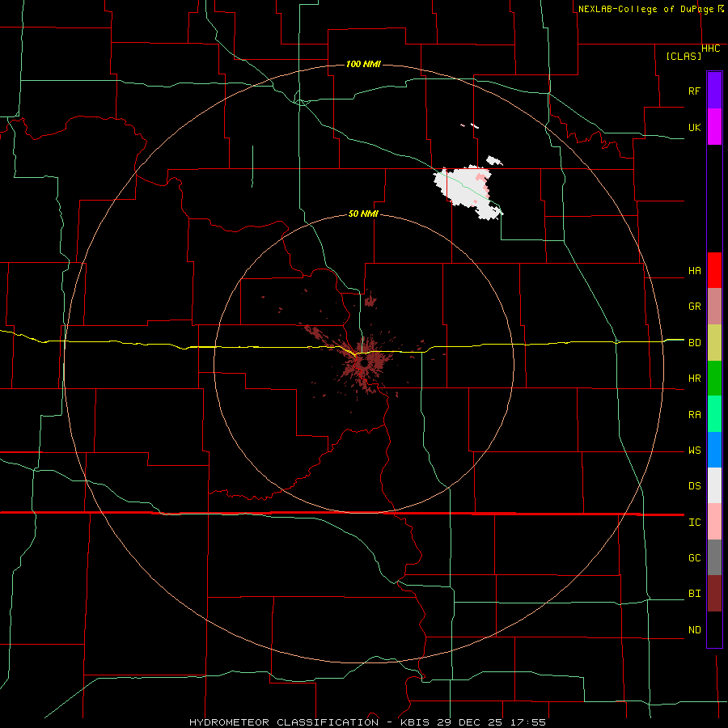Click the 'ND' legend label
Screen dimensions: 728x728
pyautogui.click(x=694, y=630)
